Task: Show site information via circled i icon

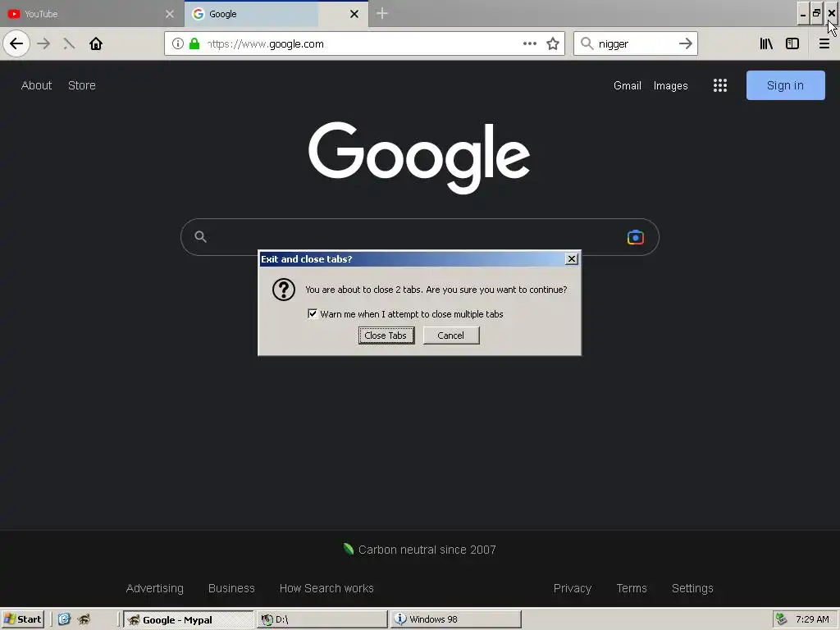Action: pyautogui.click(x=178, y=43)
